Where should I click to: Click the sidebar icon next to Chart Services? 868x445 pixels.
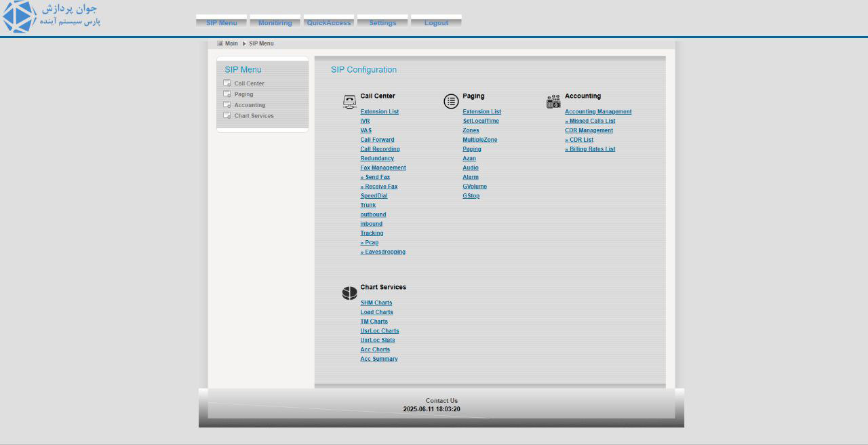pyautogui.click(x=227, y=116)
